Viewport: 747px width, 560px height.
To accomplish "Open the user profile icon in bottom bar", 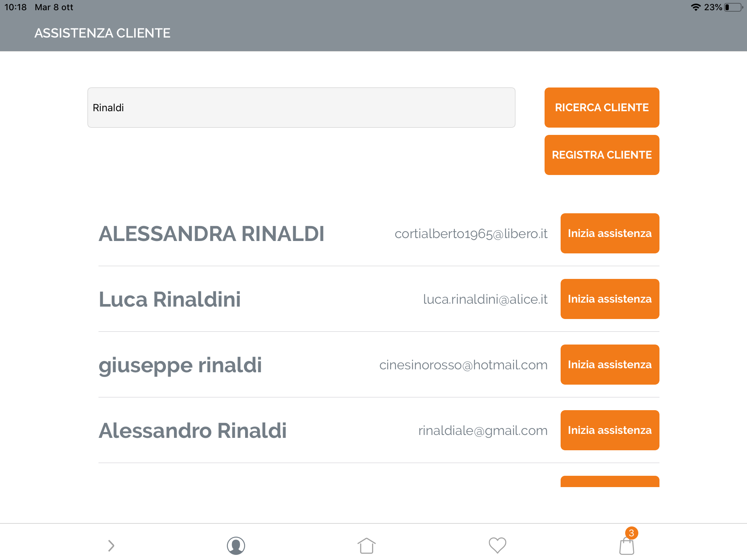I will pyautogui.click(x=236, y=545).
